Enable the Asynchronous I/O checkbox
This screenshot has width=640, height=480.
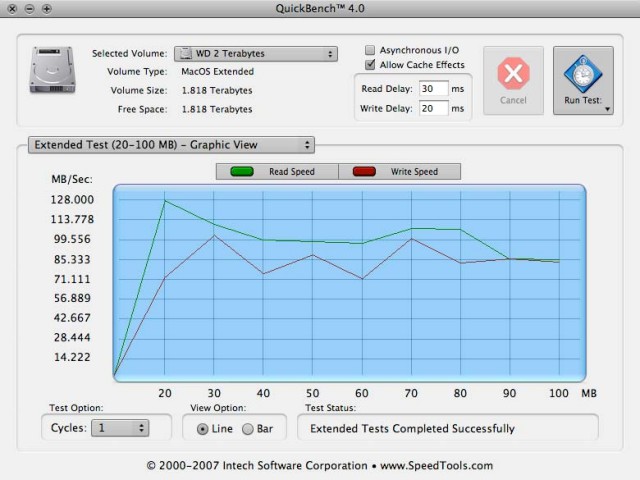tap(370, 50)
